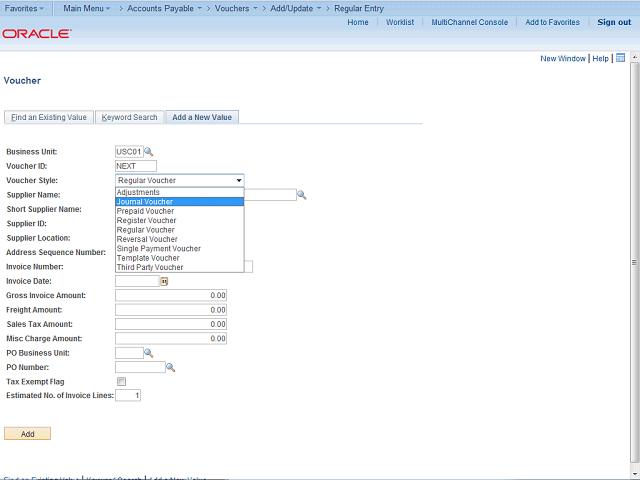Screen dimensions: 640x480
Task: Toggle the Tax Exempt Flag checkbox
Action: pos(121,382)
